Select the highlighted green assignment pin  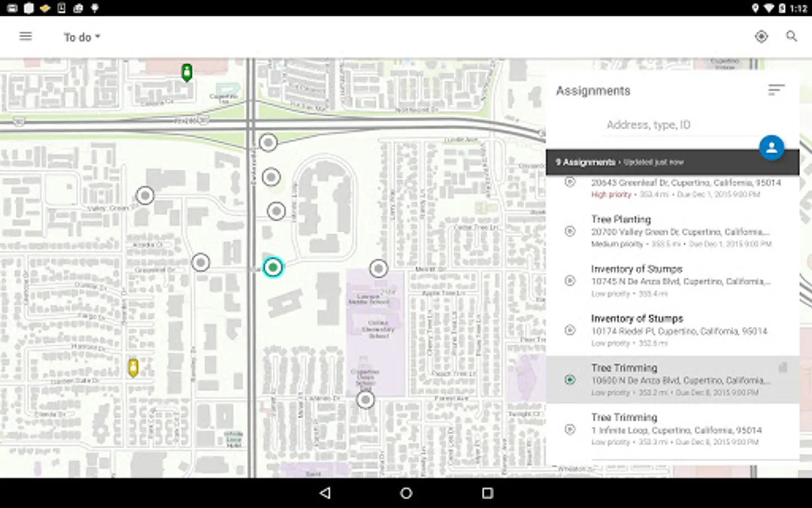pos(273,267)
